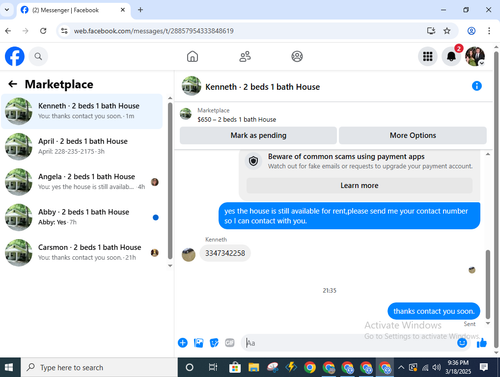Screen dimensions: 500x377
Task: Open the $650 listing thumbnail under Marketplace
Action: pos(186,114)
